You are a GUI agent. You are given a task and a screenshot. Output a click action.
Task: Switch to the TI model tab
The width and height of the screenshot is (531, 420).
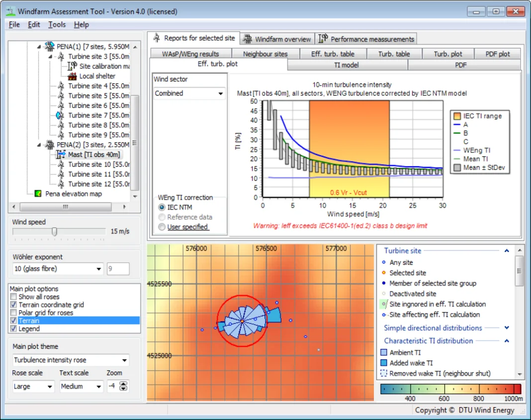click(x=347, y=65)
